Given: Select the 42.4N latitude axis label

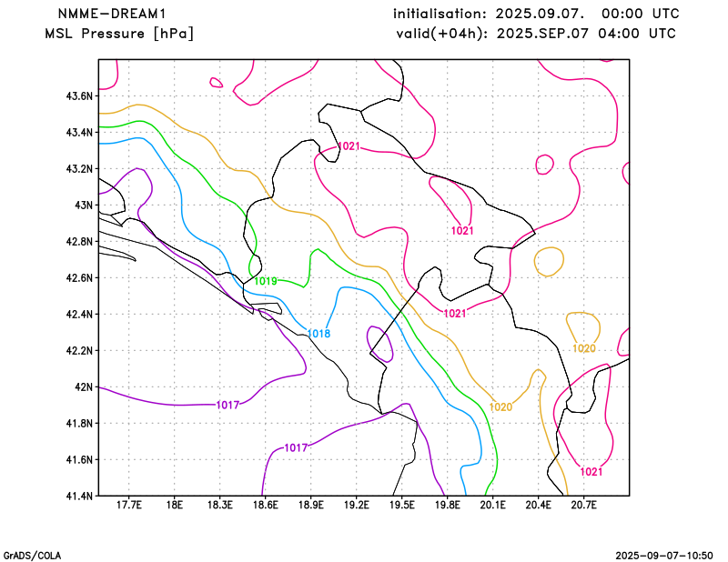Looking at the screenshot, I should pos(79,314).
